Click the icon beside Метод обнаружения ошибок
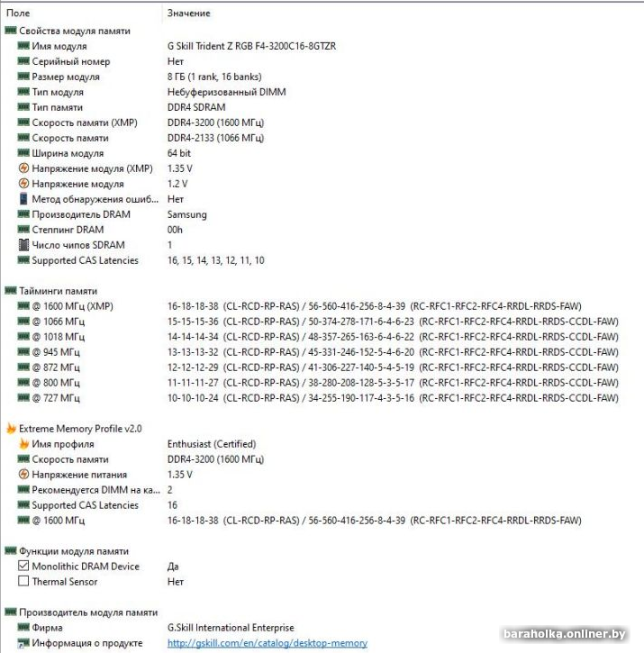The height and width of the screenshot is (653, 644). click(23, 199)
